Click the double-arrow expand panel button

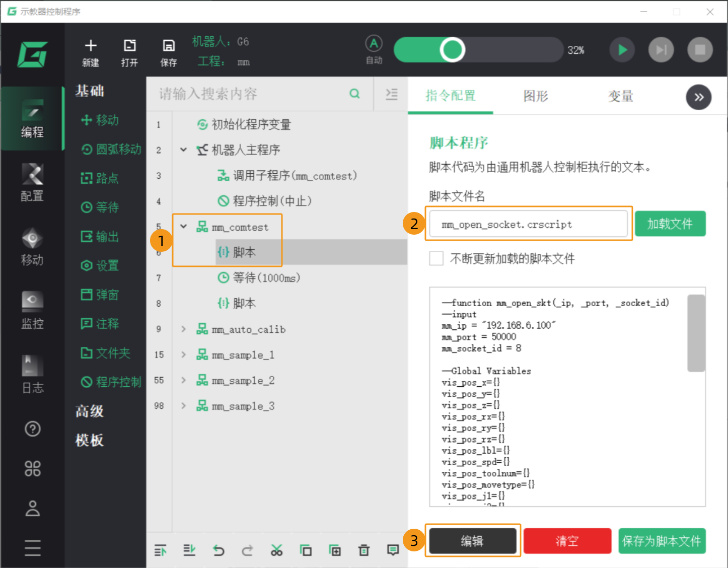click(698, 97)
